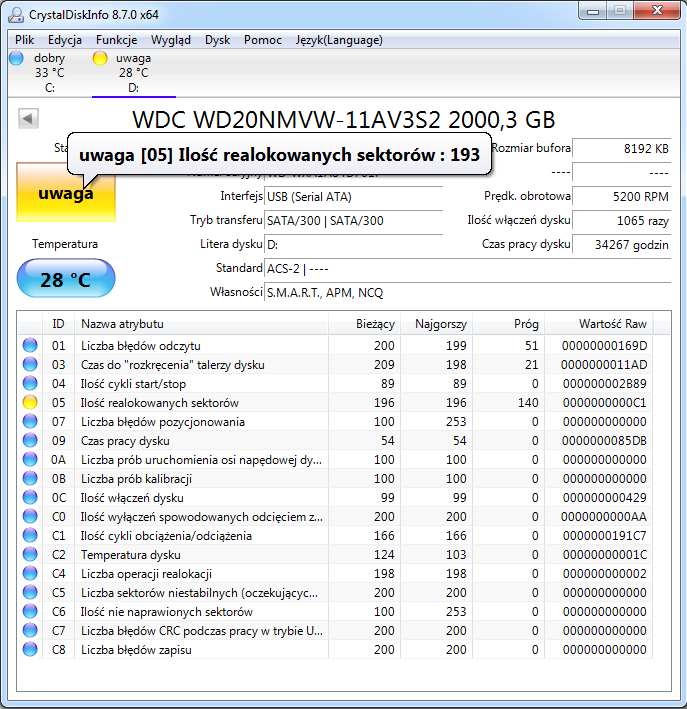Click status icon of attribute 0B row

pyautogui.click(x=30, y=478)
